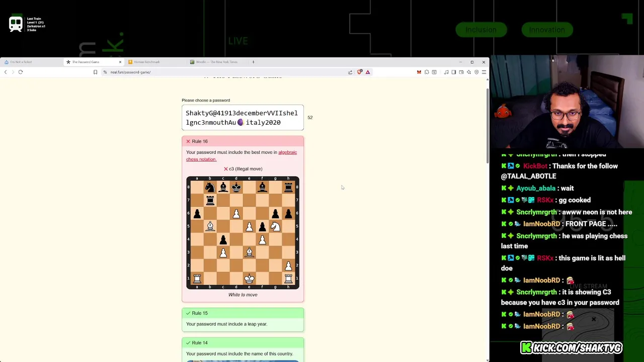Open a new tab with the plus button
Viewport: 644px width, 362px height.
(253, 62)
